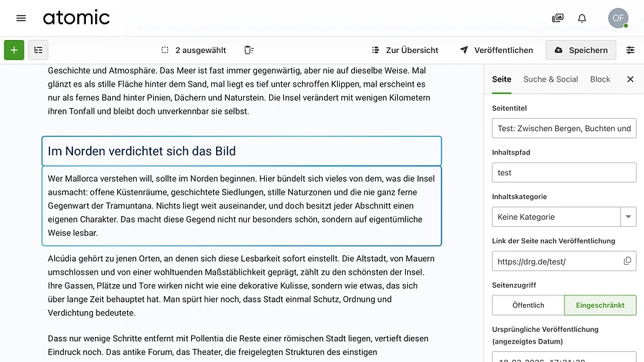Screen dimensions: 644x362
Task: Switch to the Suche & Social tab
Action: [x=550, y=79]
